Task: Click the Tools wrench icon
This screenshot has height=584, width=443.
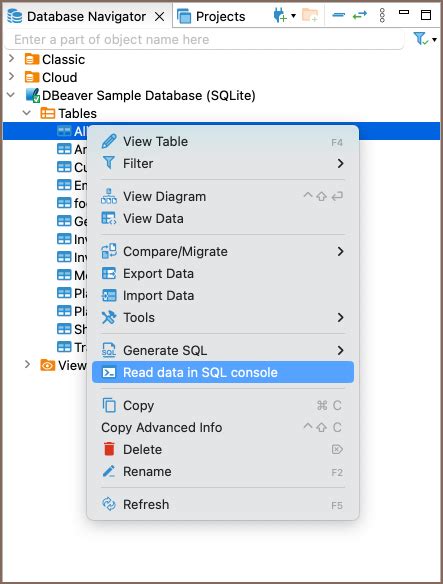Action: pos(109,317)
